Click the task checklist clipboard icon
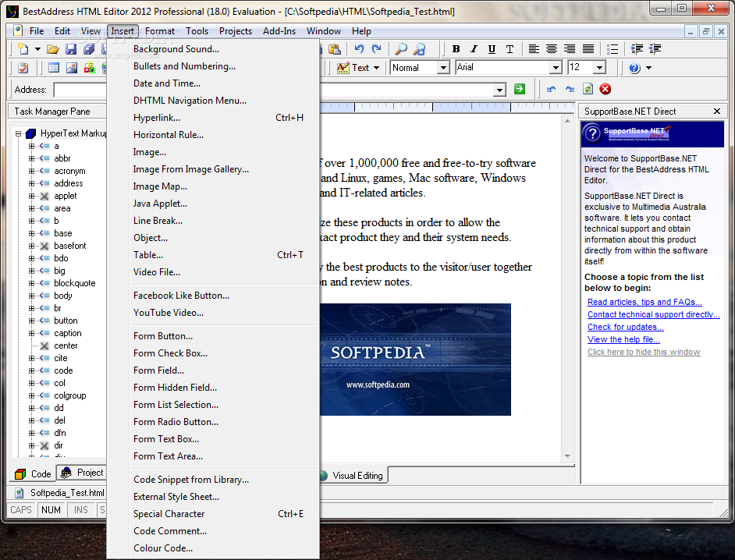This screenshot has height=560, width=735. coord(23,68)
